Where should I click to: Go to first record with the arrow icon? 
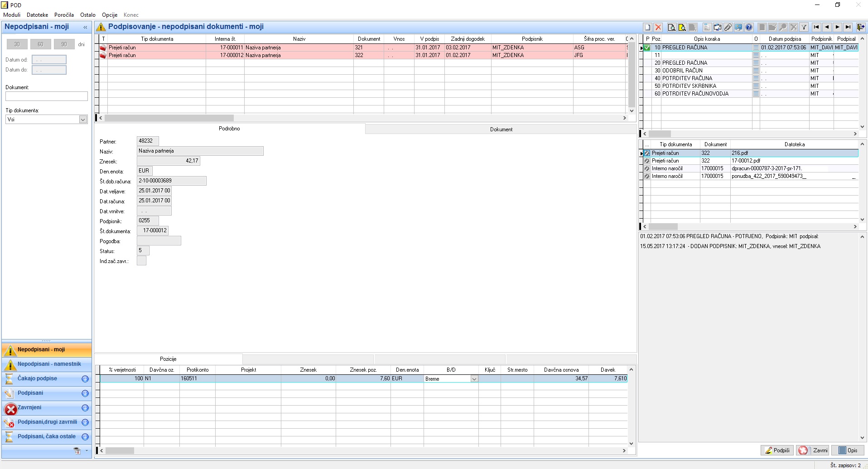[816, 27]
